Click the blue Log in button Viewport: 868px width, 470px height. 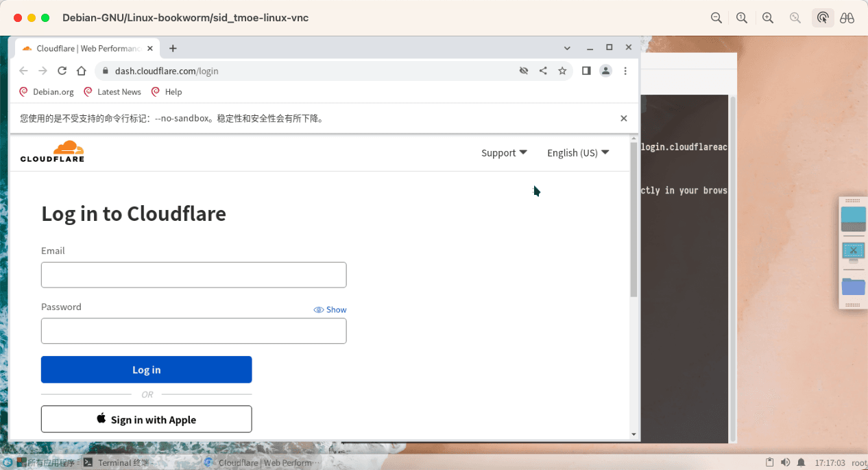pos(146,370)
